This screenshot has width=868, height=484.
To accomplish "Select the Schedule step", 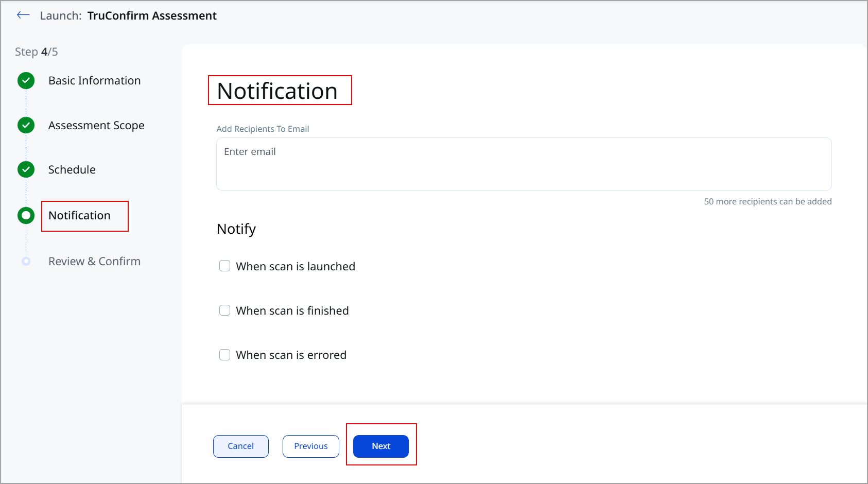I will [x=72, y=169].
